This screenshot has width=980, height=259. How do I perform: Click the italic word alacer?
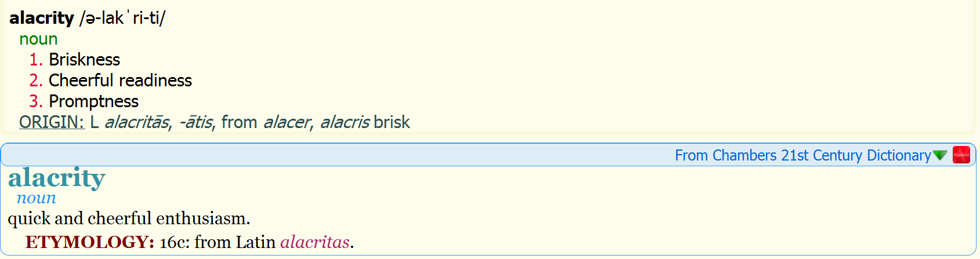[288, 122]
